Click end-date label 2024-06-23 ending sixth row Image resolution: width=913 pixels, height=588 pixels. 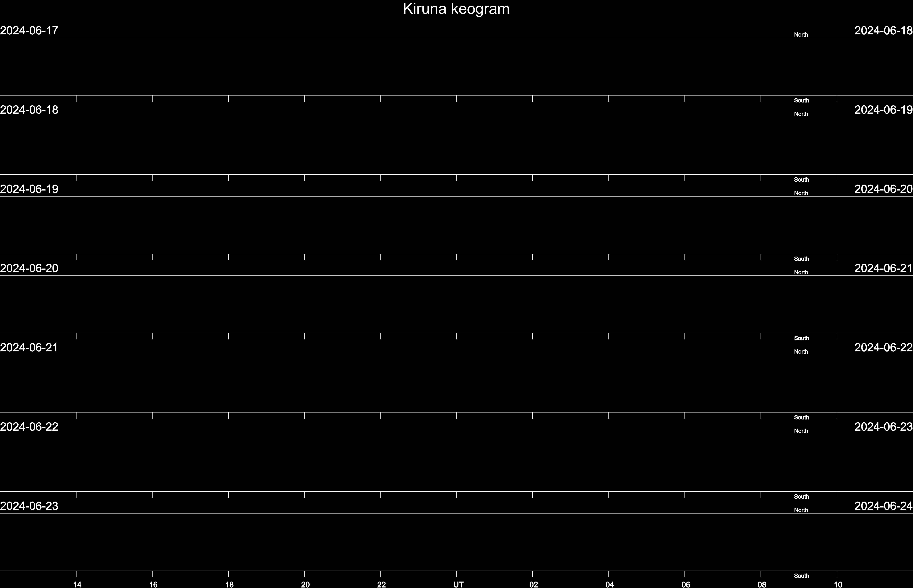coord(884,427)
